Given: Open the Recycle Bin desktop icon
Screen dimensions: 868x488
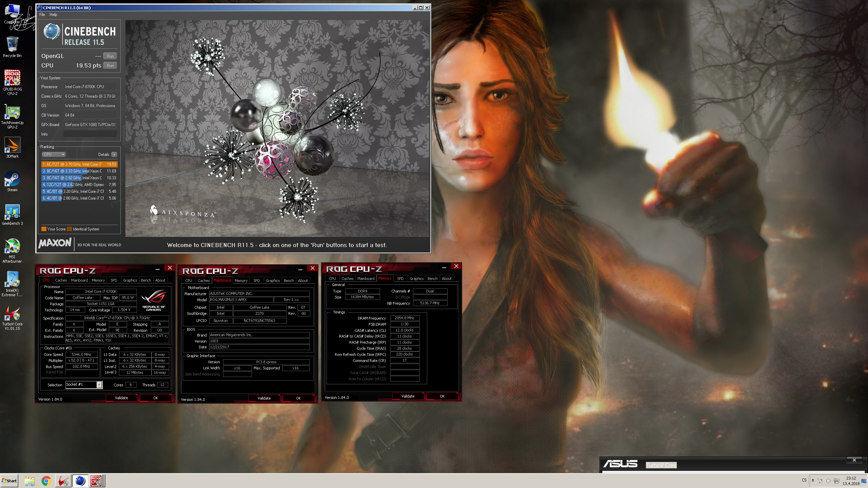Looking at the screenshot, I should 12,47.
